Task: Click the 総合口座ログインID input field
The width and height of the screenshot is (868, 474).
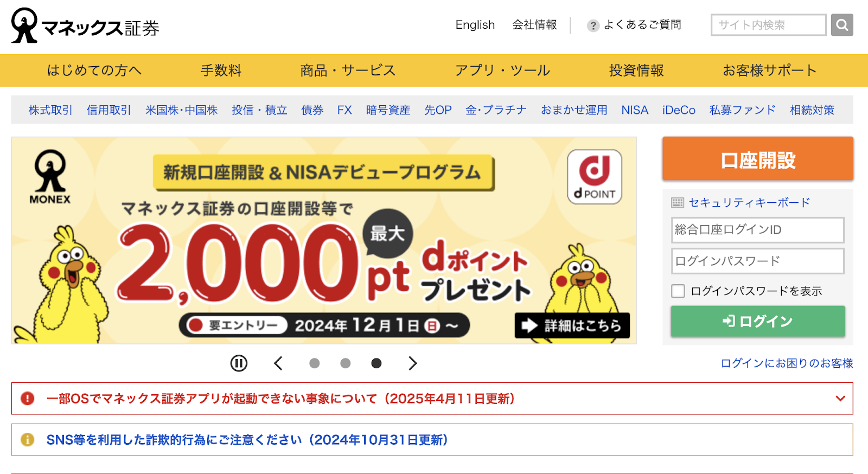Action: click(758, 230)
